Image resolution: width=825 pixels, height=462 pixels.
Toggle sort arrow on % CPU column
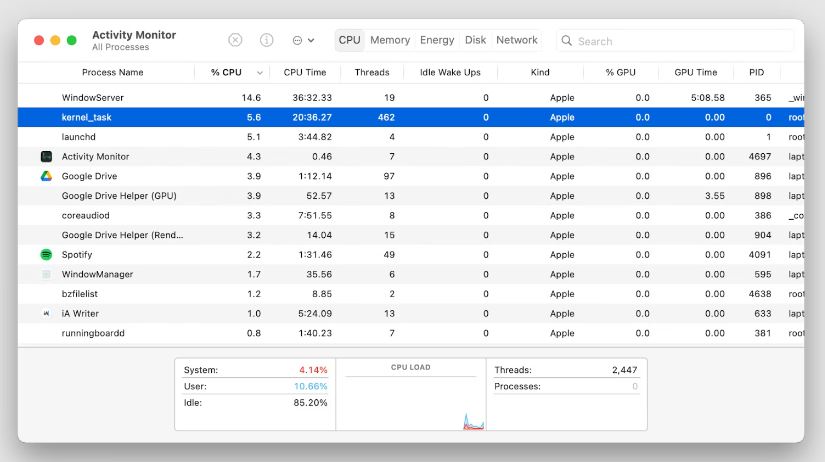coord(259,73)
